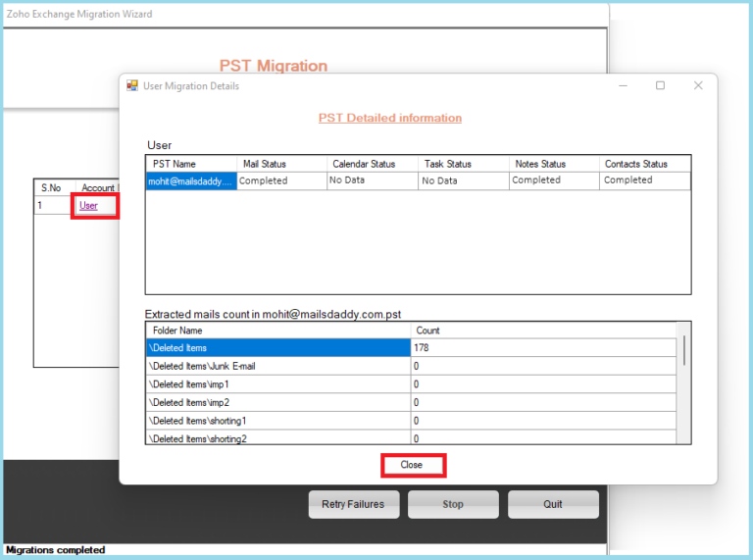Select the \Deleted Items\shorting1 row

click(x=411, y=421)
